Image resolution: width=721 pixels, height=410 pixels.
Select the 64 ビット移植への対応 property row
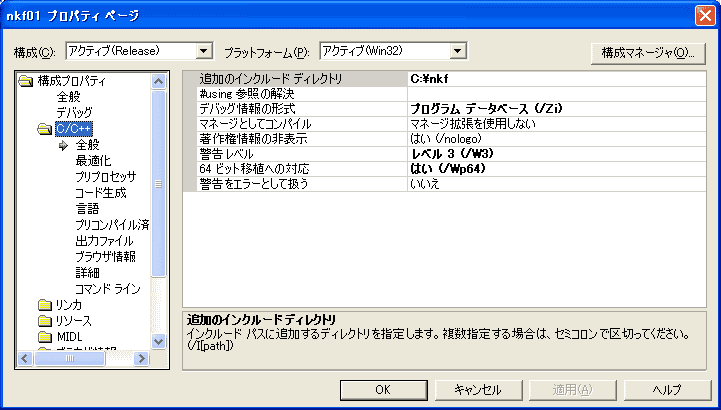point(445,169)
